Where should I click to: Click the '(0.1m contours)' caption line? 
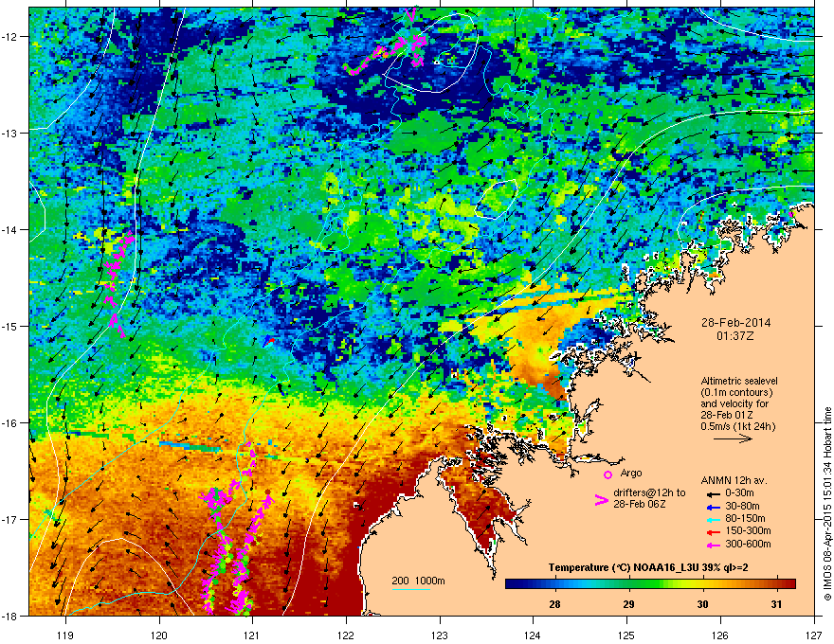(736, 393)
